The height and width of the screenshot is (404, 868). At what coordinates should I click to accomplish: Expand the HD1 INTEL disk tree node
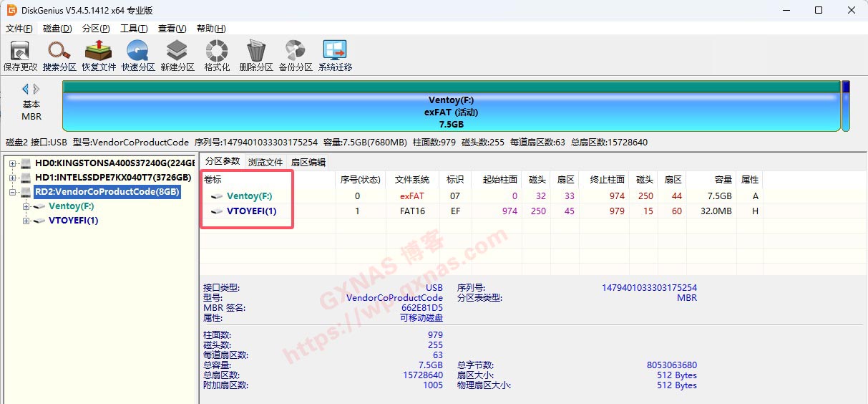coord(13,178)
